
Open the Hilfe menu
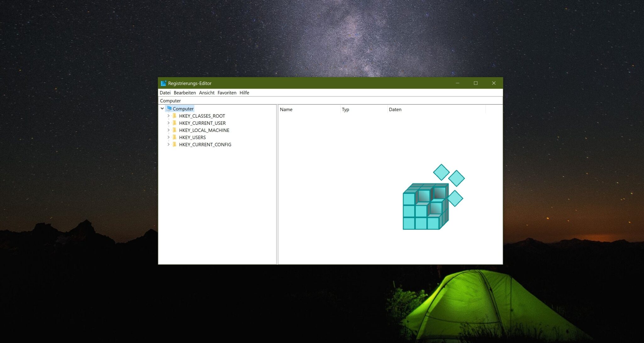click(244, 93)
